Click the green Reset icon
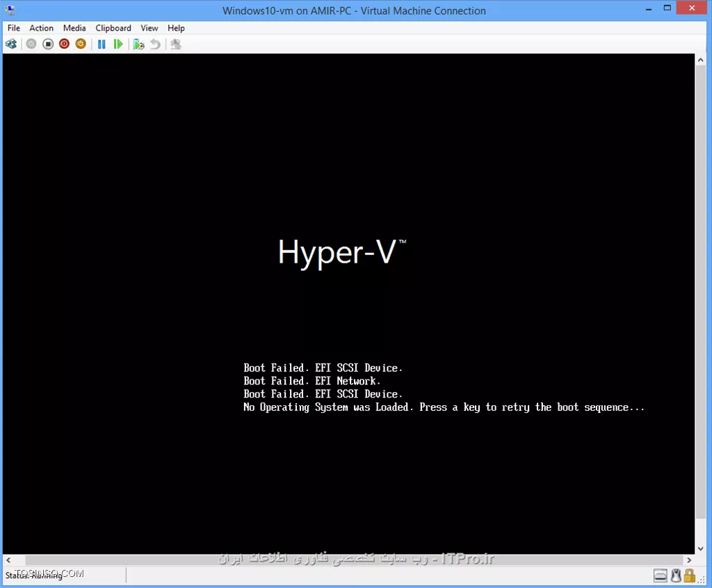The height and width of the screenshot is (588, 712). [118, 44]
